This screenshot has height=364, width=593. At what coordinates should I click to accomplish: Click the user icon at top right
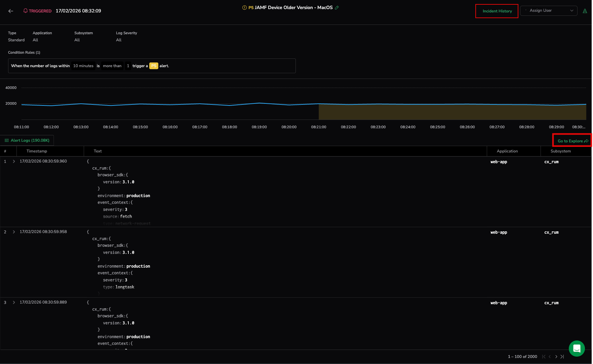pos(585,11)
